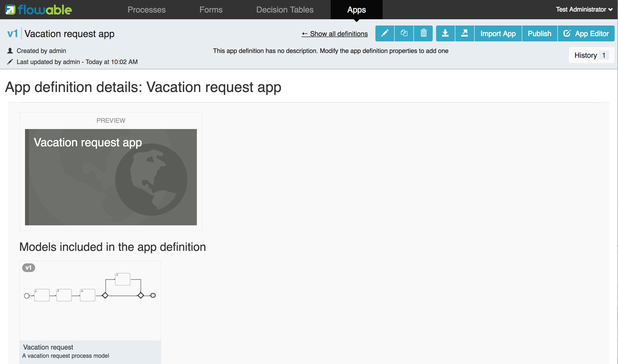Click the Edit (pencil) icon
618x364 pixels.
pos(384,33)
